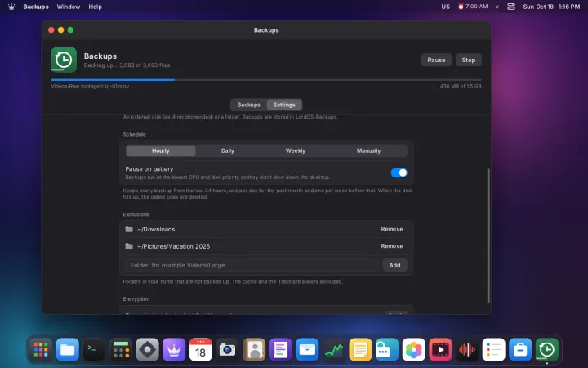Open the Photos flower app in dock
The height and width of the screenshot is (368, 588).
[x=413, y=350]
